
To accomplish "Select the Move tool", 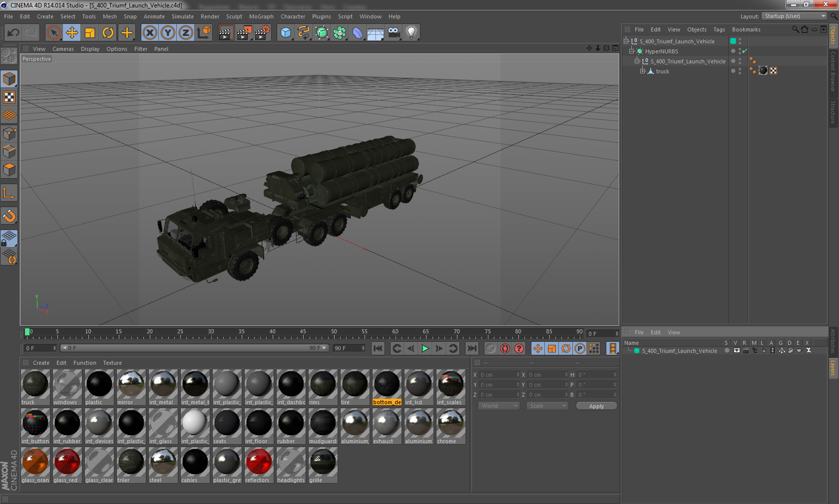I will point(72,33).
